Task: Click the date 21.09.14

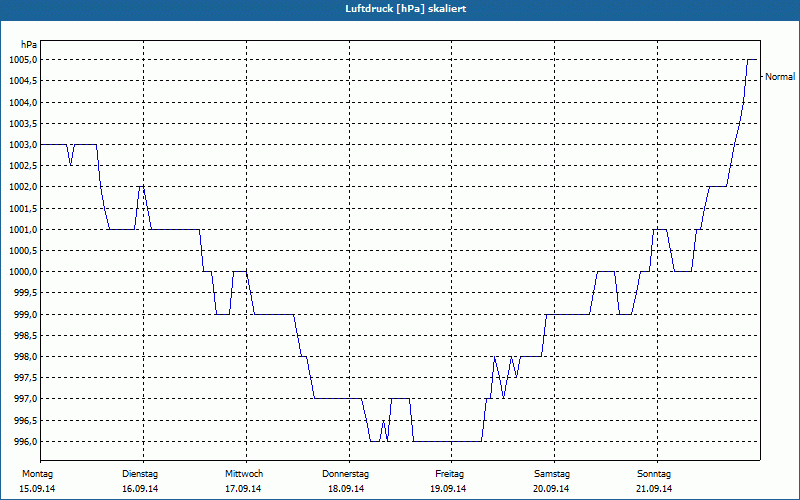Action: click(x=654, y=489)
